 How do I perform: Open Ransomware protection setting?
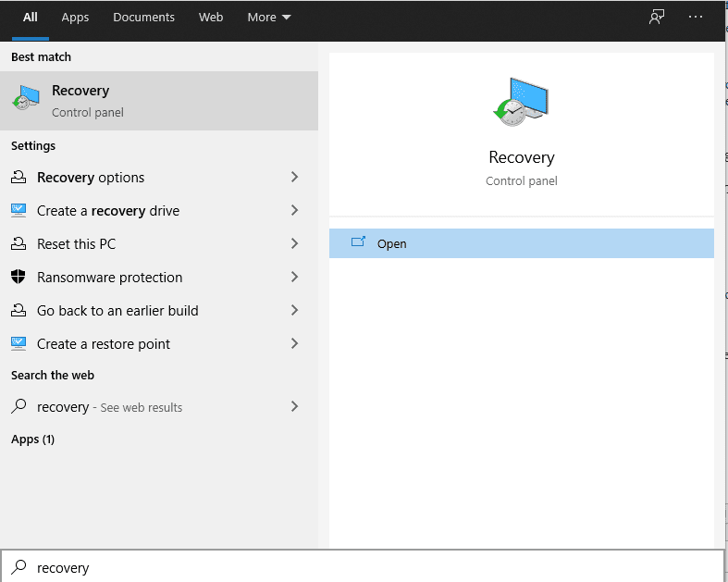coord(159,277)
